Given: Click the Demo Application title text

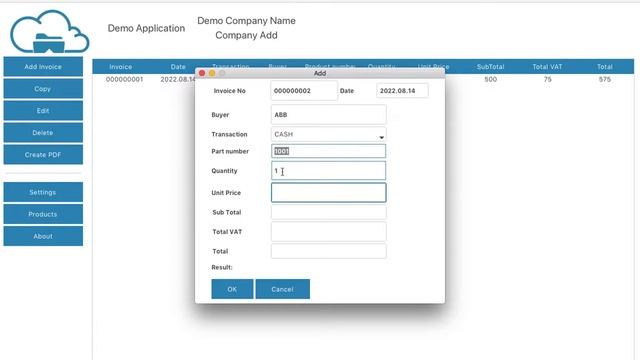Looking at the screenshot, I should tap(146, 28).
